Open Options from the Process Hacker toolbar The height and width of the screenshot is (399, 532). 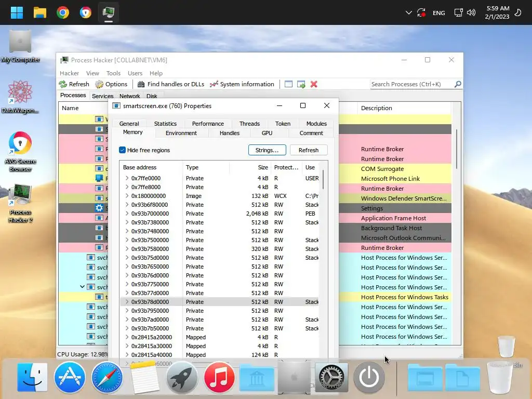click(111, 84)
